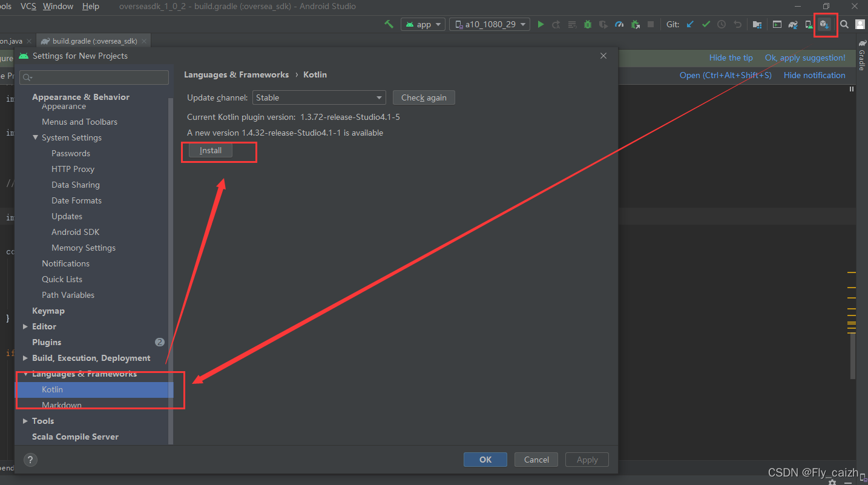Select Appearance in settings tree
This screenshot has width=868, height=485.
point(64,107)
